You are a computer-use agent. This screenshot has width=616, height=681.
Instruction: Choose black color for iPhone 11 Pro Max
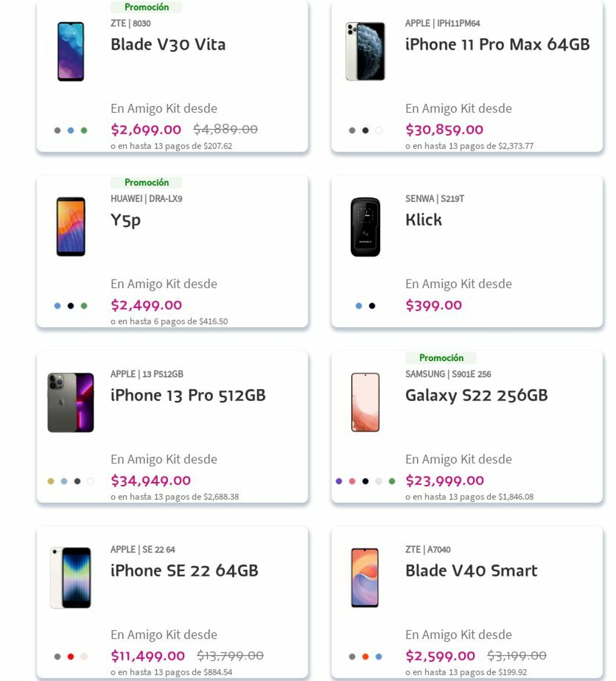[365, 131]
